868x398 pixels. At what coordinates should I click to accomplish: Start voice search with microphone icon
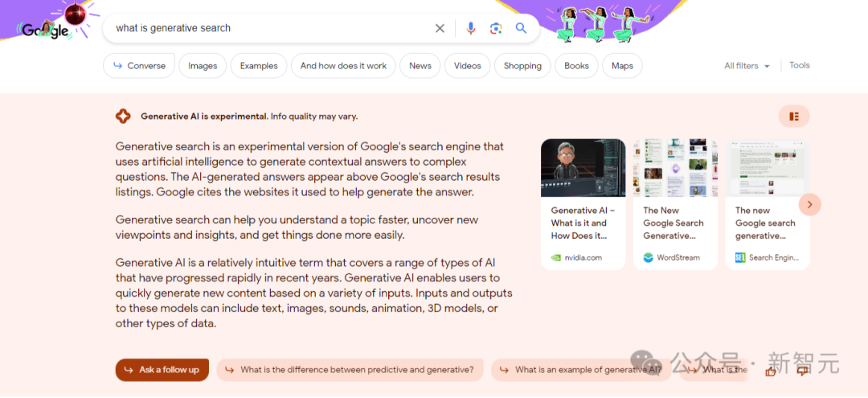(471, 28)
